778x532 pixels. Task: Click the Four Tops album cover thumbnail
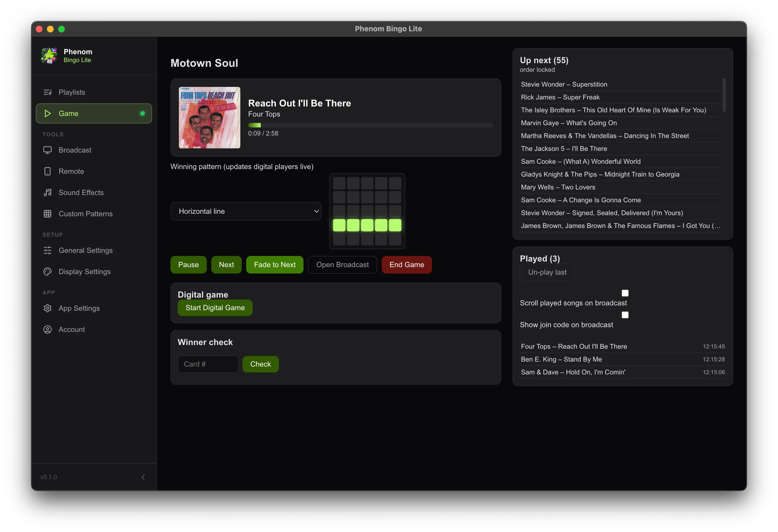tap(210, 118)
